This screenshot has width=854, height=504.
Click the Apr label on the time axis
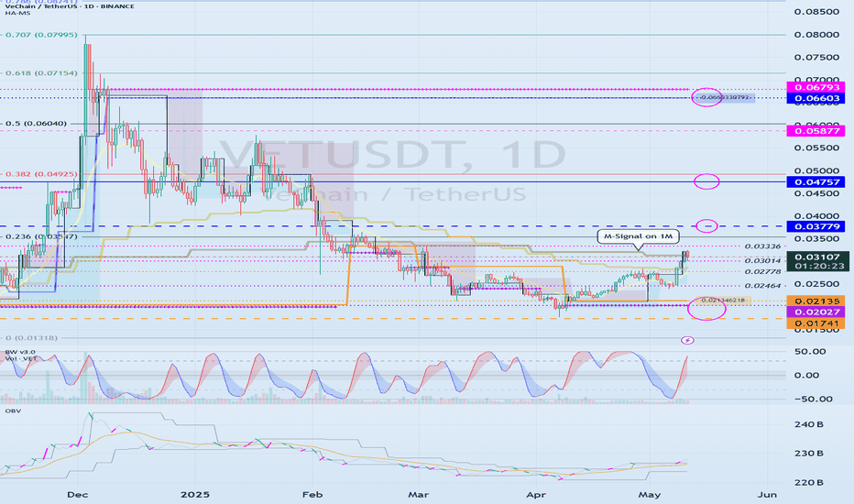(x=536, y=495)
